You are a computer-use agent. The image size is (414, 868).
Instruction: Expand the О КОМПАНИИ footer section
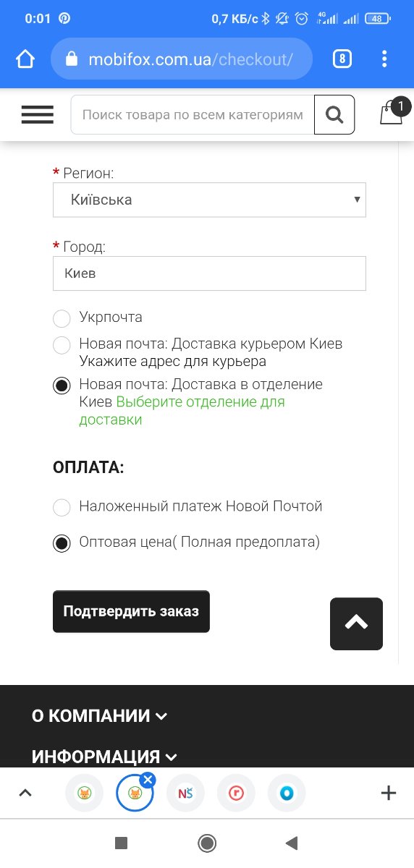[99, 716]
